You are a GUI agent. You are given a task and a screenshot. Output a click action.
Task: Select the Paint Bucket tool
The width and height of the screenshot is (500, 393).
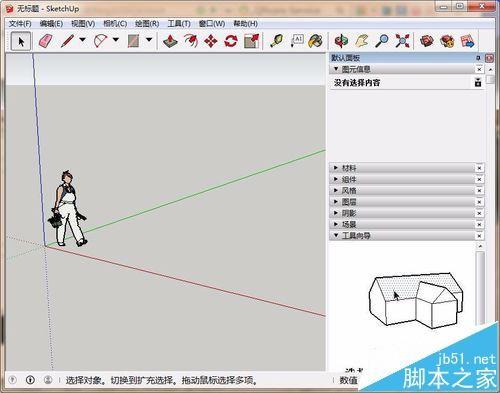pos(315,41)
